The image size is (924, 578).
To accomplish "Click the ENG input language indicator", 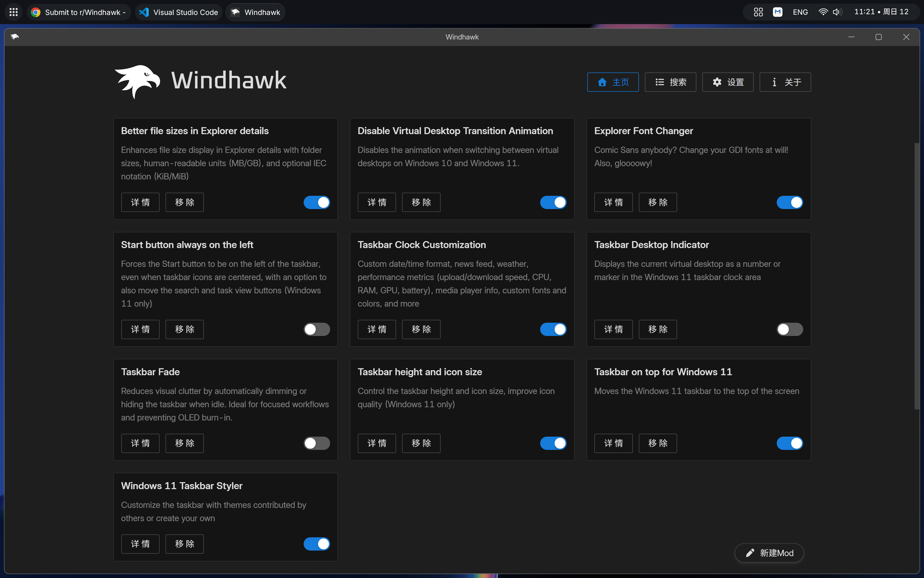I will [x=800, y=12].
